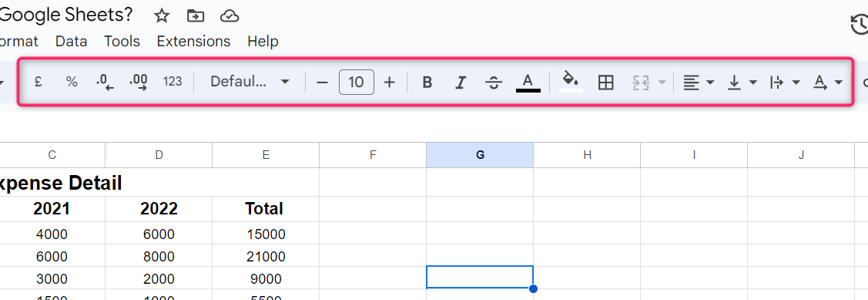868x300 pixels.
Task: Click the font size field showing 10
Action: tap(357, 82)
